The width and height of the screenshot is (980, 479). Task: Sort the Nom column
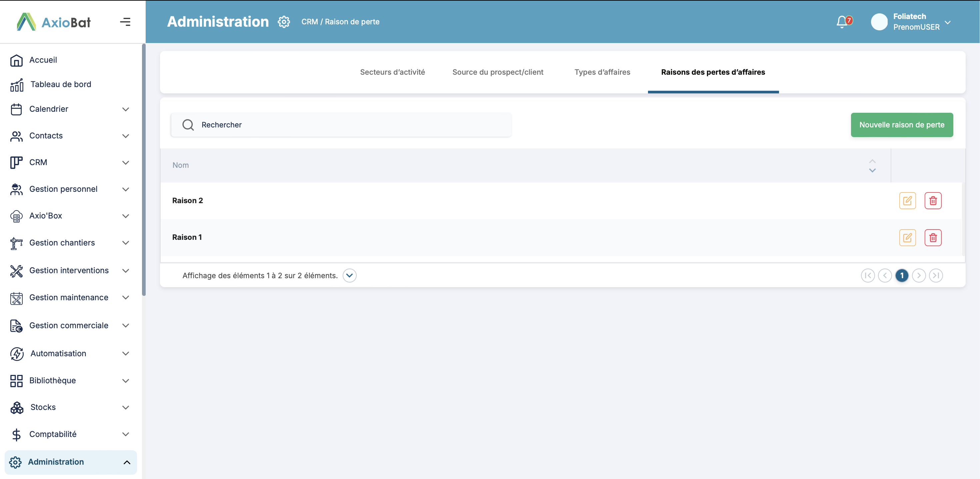coord(872,166)
